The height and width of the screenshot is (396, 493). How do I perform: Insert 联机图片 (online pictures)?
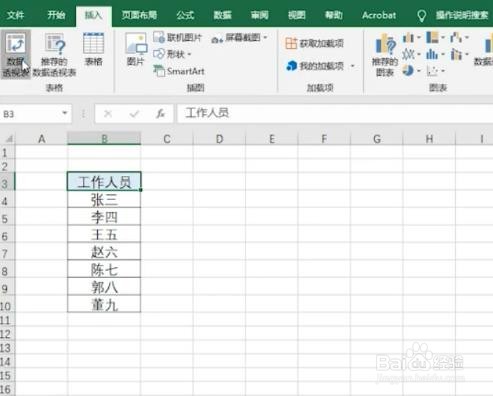(178, 37)
